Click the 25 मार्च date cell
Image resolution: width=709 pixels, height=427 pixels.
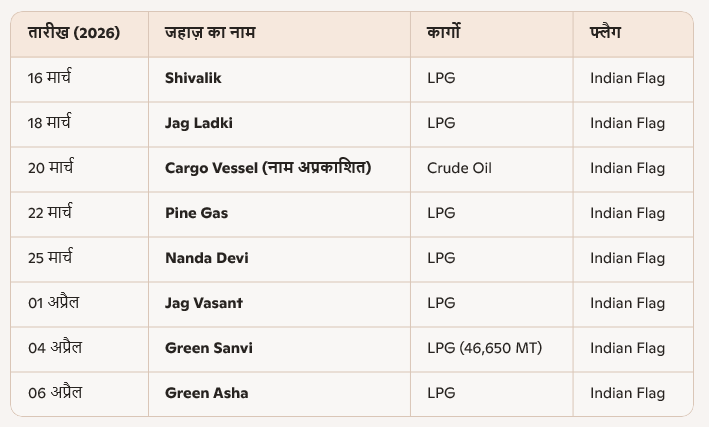[x=50, y=258]
